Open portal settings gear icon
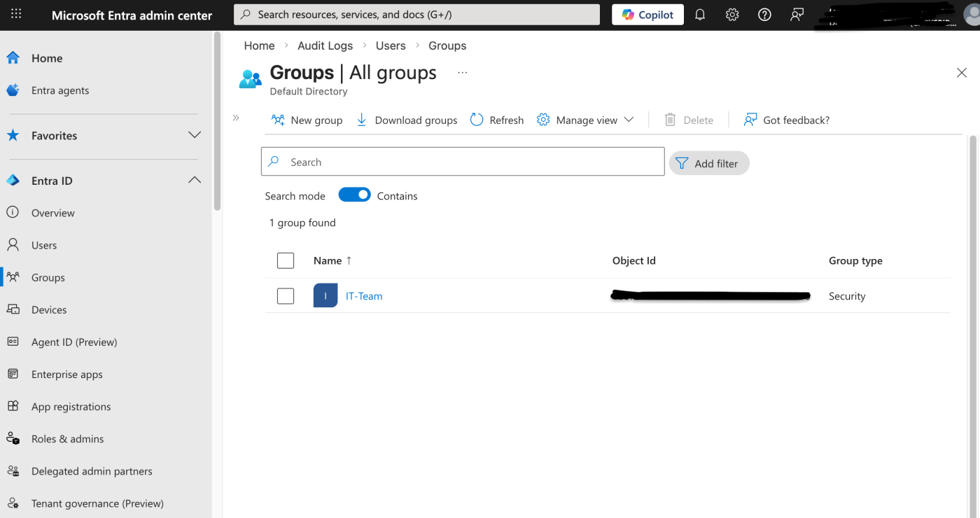 point(732,15)
